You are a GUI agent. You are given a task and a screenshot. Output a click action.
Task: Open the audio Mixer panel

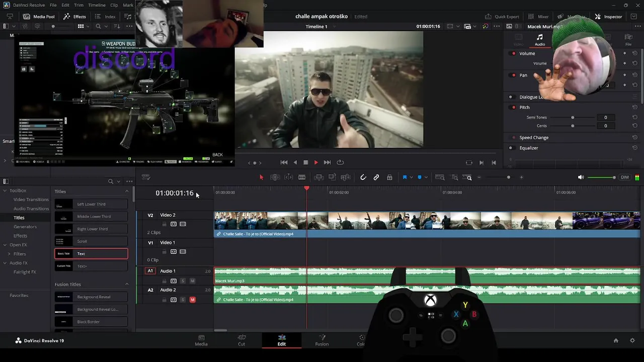point(538,17)
